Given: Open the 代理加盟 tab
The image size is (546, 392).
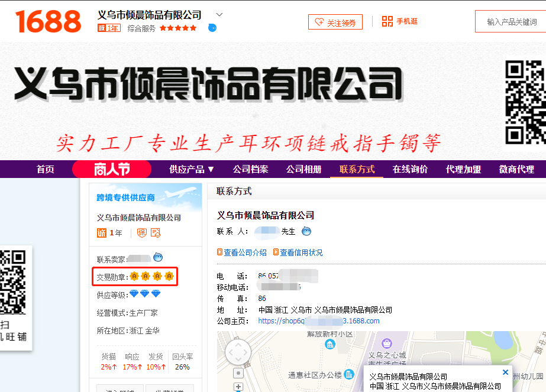Looking at the screenshot, I should 463,169.
